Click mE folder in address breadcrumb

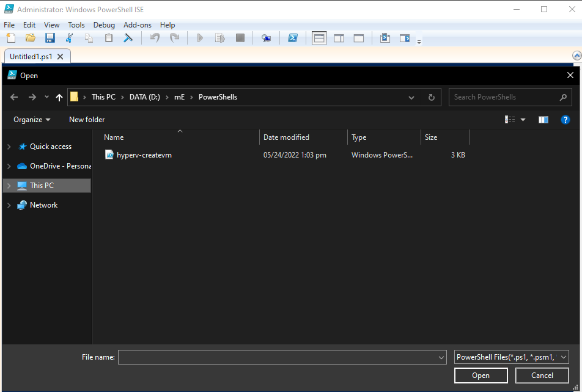[179, 97]
